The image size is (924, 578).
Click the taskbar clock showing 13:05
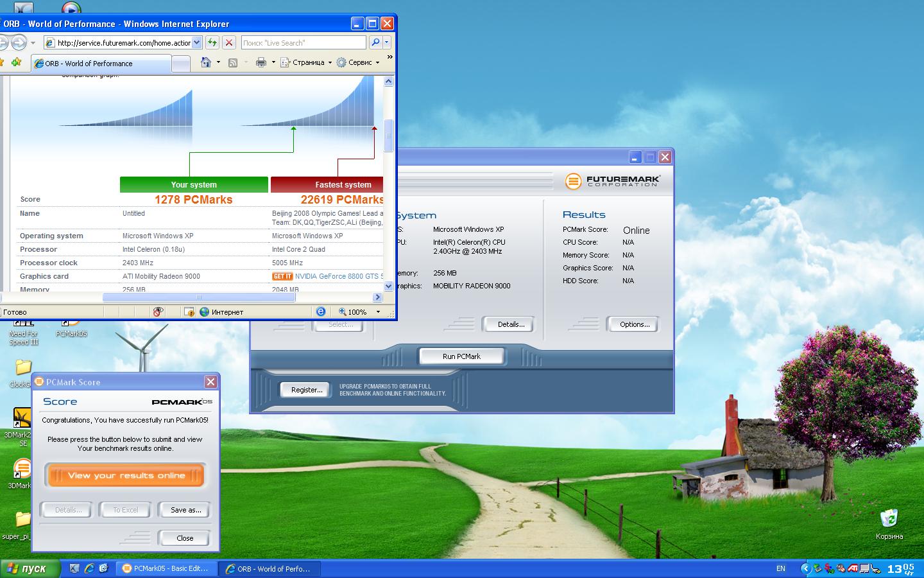coord(901,568)
